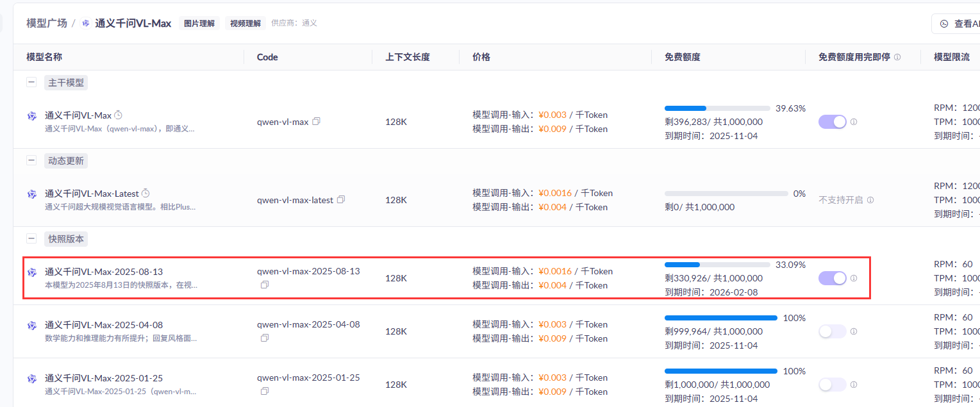The height and width of the screenshot is (407, 980).
Task: Go back to 模型广场 breadcrumb
Action: point(47,23)
